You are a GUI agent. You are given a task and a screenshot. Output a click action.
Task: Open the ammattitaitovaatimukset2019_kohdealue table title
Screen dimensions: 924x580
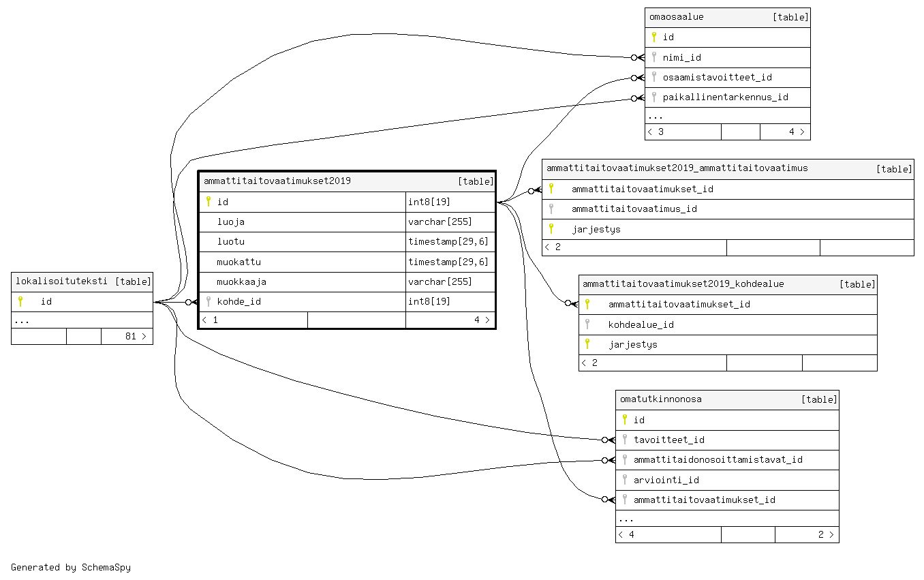(683, 284)
